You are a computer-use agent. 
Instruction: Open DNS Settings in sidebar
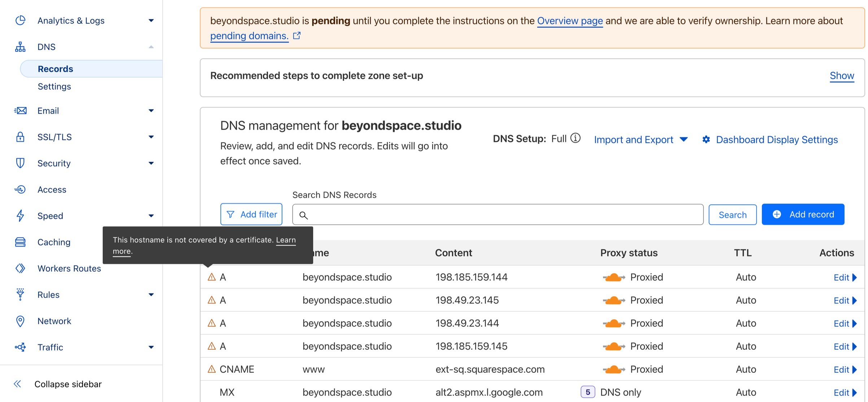pyautogui.click(x=54, y=87)
